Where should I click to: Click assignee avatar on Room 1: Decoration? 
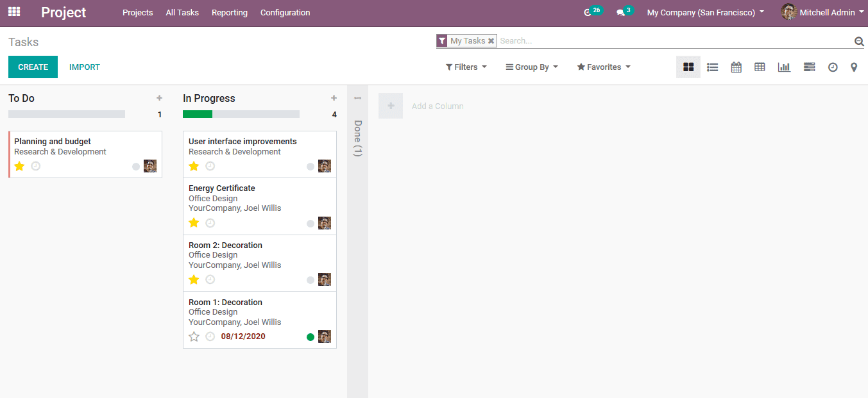[325, 336]
